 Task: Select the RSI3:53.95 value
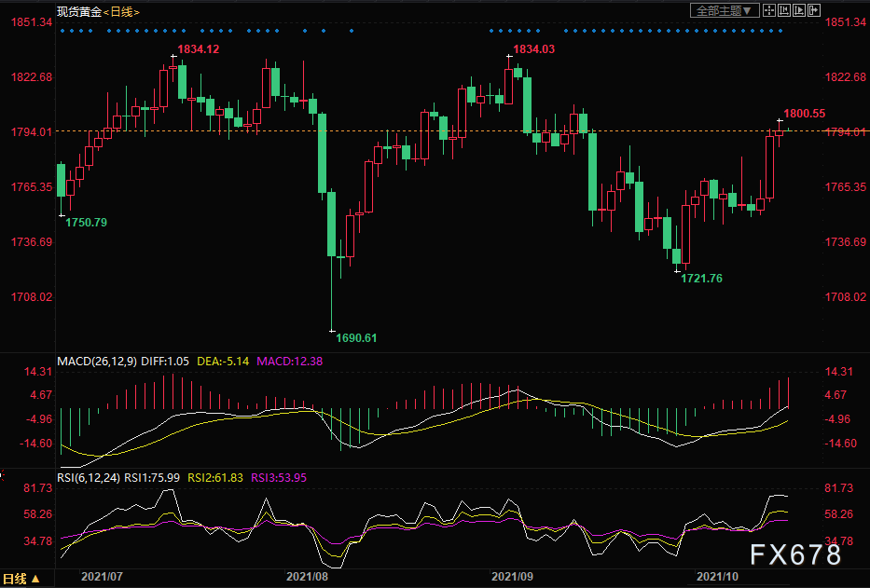279,478
